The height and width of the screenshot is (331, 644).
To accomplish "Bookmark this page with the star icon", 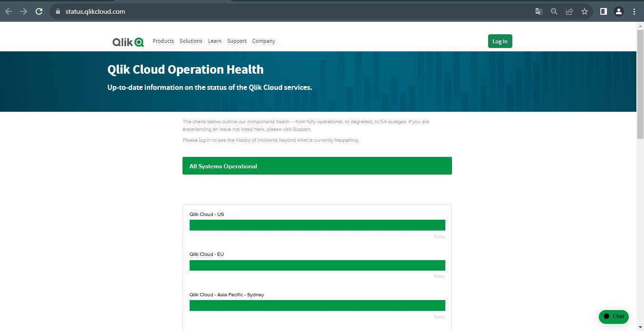I will click(x=585, y=11).
